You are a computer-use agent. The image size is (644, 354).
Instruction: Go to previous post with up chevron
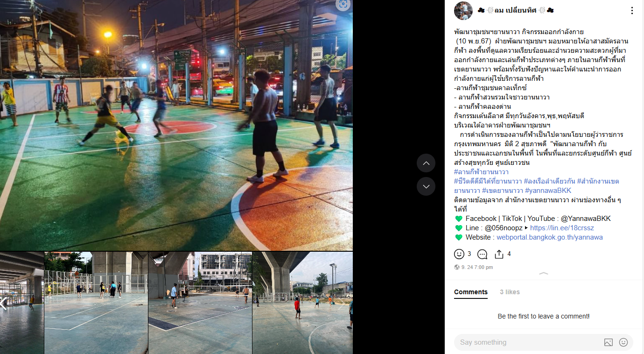426,163
